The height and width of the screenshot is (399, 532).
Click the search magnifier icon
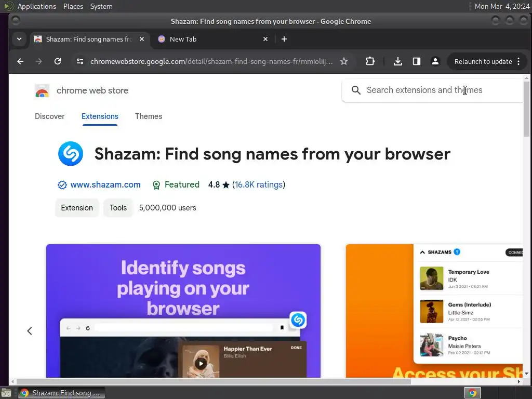coord(356,90)
